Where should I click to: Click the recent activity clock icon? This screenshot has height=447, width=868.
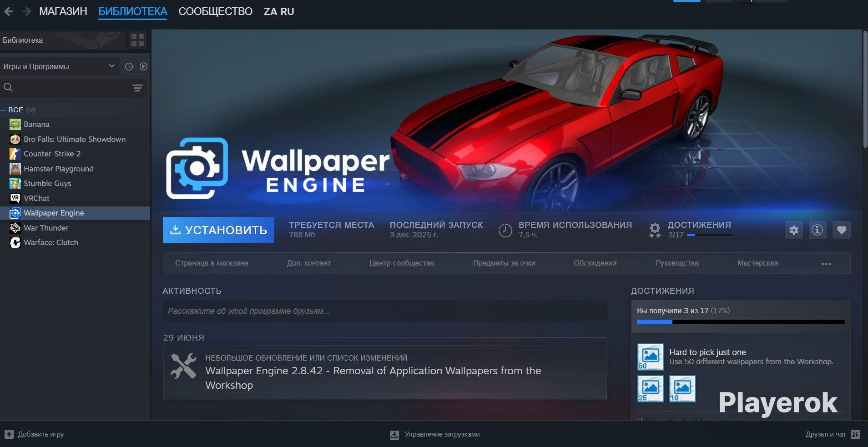point(129,66)
